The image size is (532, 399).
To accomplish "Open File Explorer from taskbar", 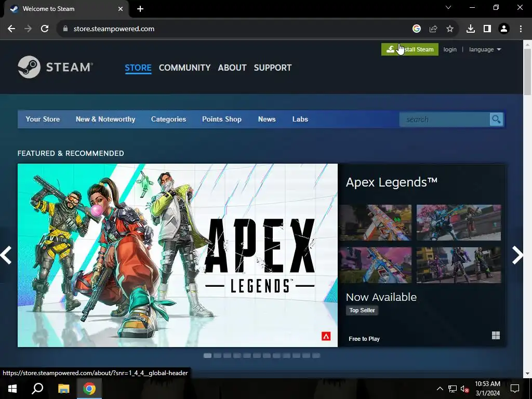I will click(x=63, y=389).
